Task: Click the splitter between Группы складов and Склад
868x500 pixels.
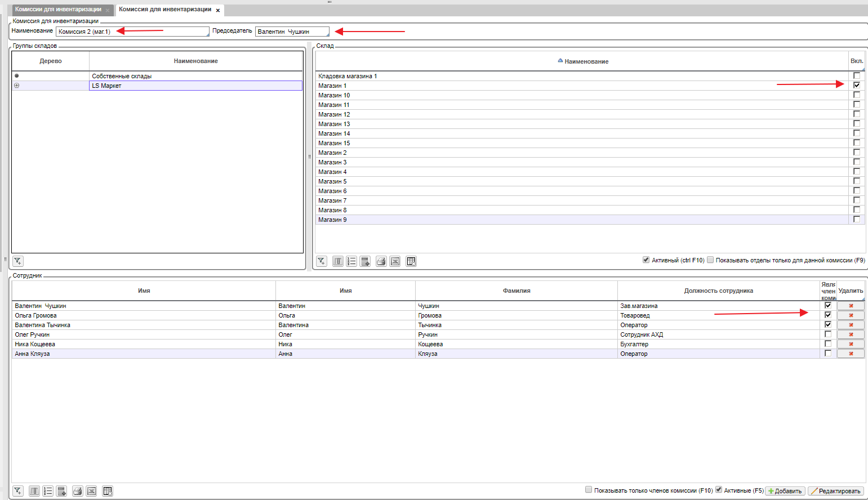Action: click(309, 157)
